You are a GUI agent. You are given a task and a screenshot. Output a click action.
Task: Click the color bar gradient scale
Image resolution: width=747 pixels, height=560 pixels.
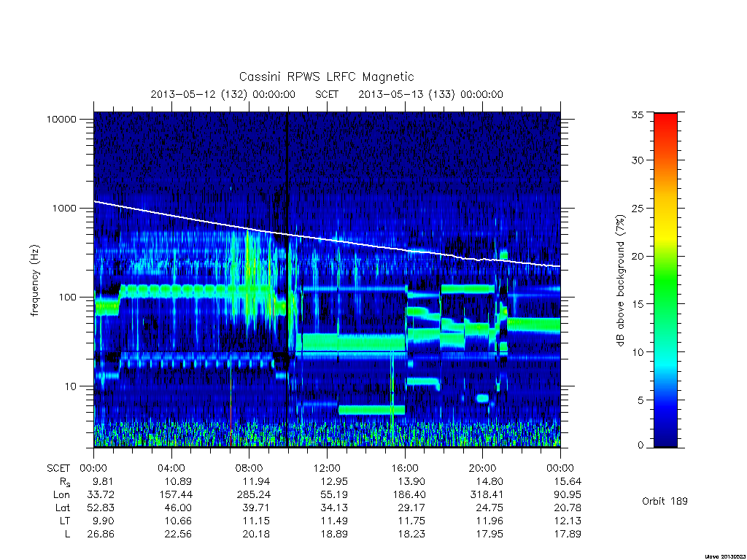pyautogui.click(x=665, y=280)
